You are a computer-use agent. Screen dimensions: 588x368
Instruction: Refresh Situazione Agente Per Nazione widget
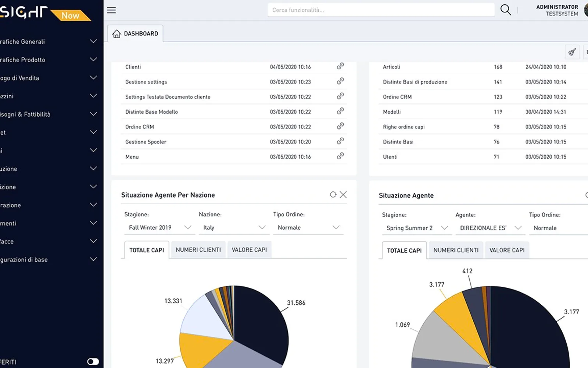333,195
